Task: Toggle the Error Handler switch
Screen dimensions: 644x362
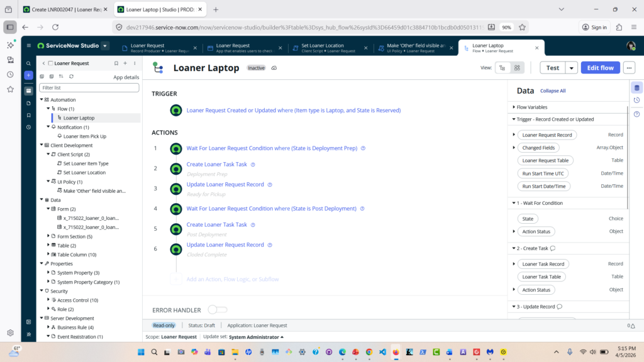Action: (x=217, y=310)
